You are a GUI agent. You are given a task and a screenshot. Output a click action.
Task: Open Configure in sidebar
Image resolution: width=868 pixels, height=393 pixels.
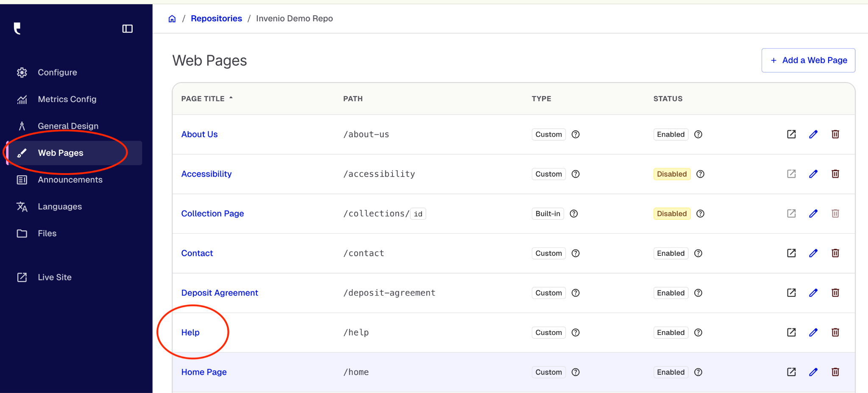pos(57,72)
